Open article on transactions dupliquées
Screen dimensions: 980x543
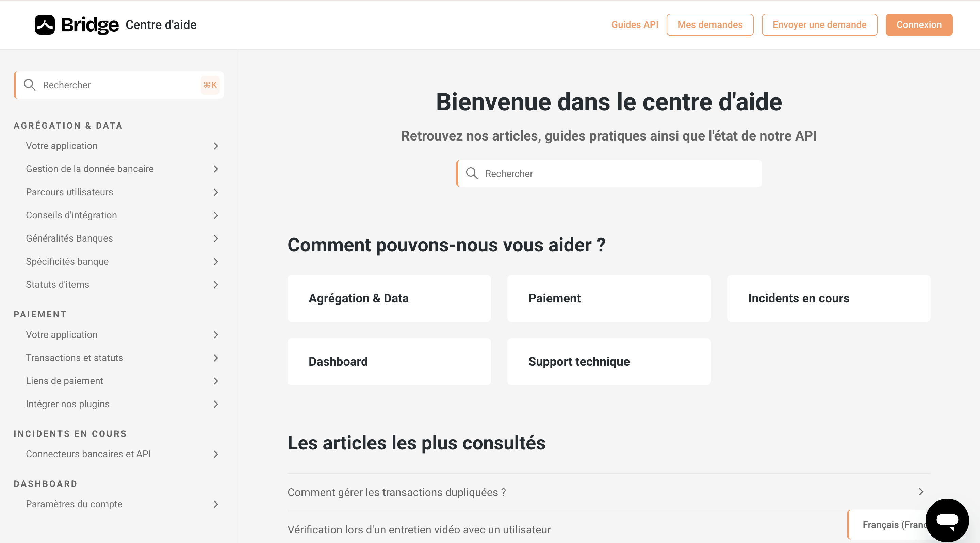click(x=396, y=492)
